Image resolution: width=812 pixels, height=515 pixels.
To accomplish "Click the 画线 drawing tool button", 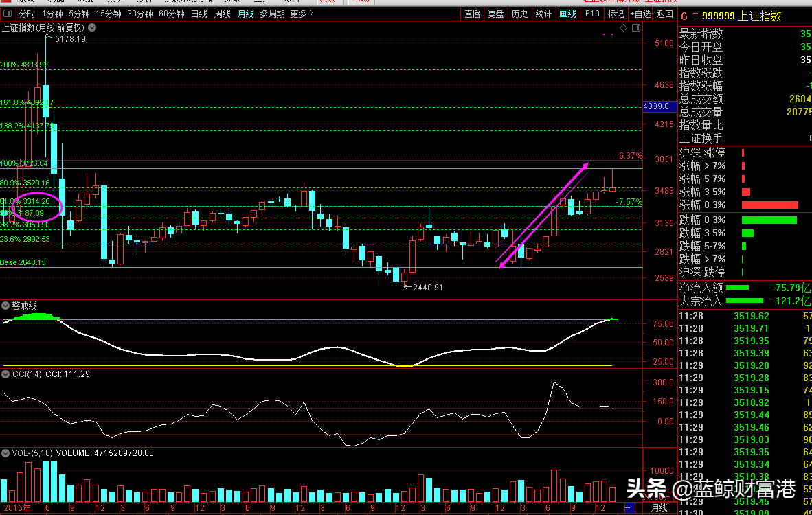I will click(568, 14).
